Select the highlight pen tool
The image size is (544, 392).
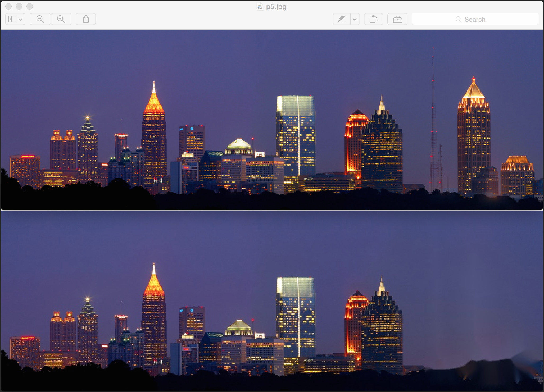[341, 19]
